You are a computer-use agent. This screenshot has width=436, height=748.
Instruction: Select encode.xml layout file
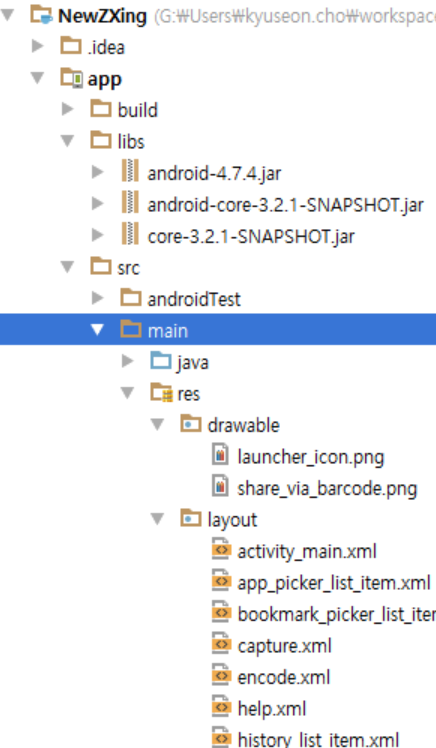271,677
